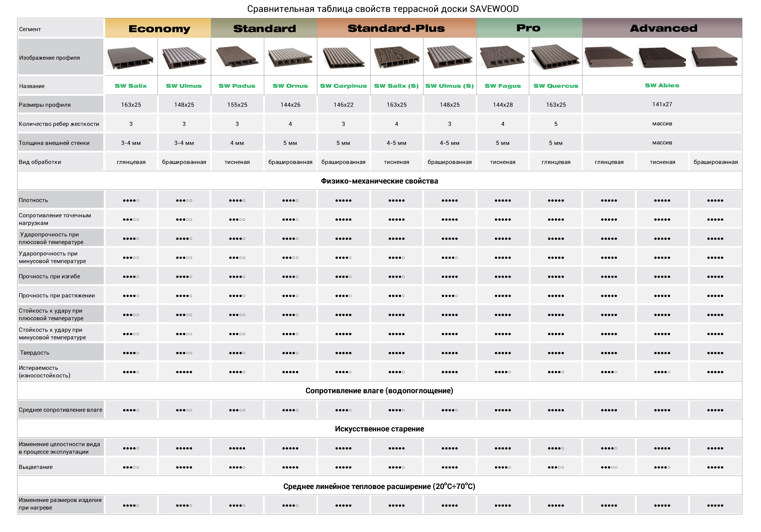Click the 'Прочность при растяжении' row label
Image resolution: width=761 pixels, height=532 pixels.
tap(57, 295)
